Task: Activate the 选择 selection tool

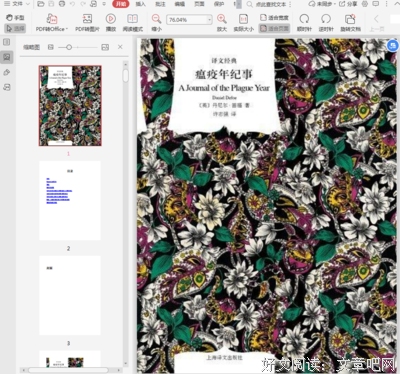Action: pyautogui.click(x=15, y=28)
